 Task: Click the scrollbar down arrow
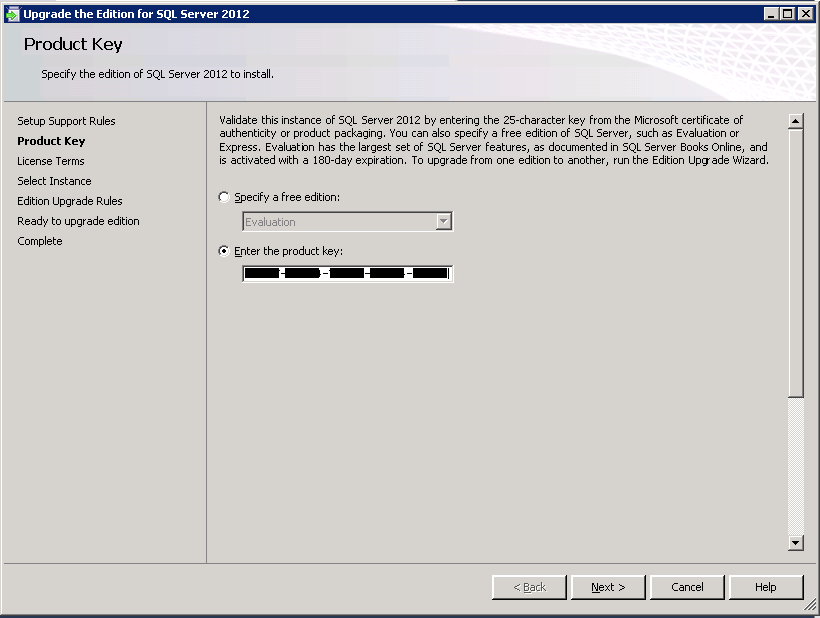coord(795,543)
